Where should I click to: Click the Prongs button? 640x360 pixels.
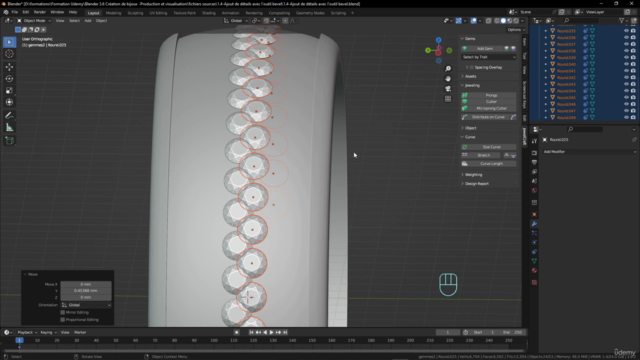[x=489, y=95]
